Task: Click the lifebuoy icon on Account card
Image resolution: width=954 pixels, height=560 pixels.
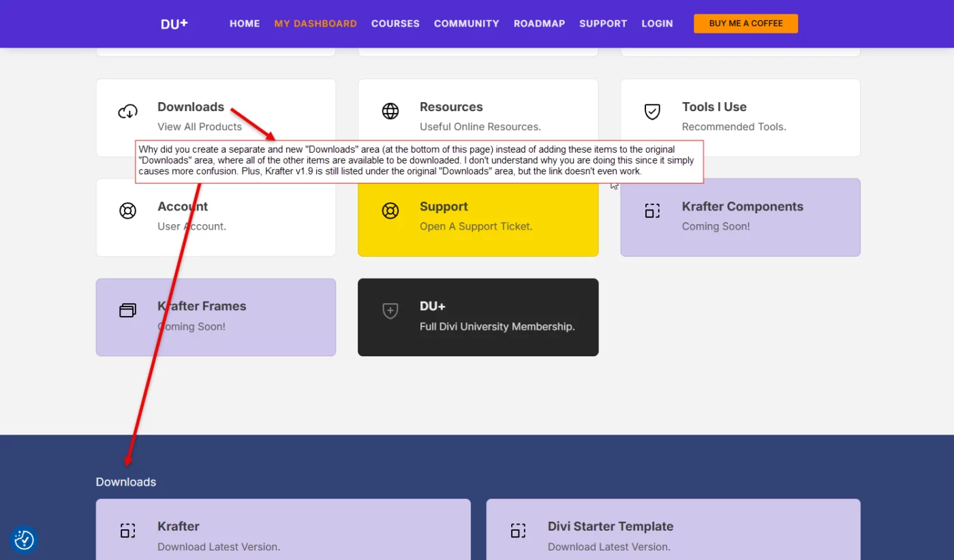Action: (x=127, y=211)
